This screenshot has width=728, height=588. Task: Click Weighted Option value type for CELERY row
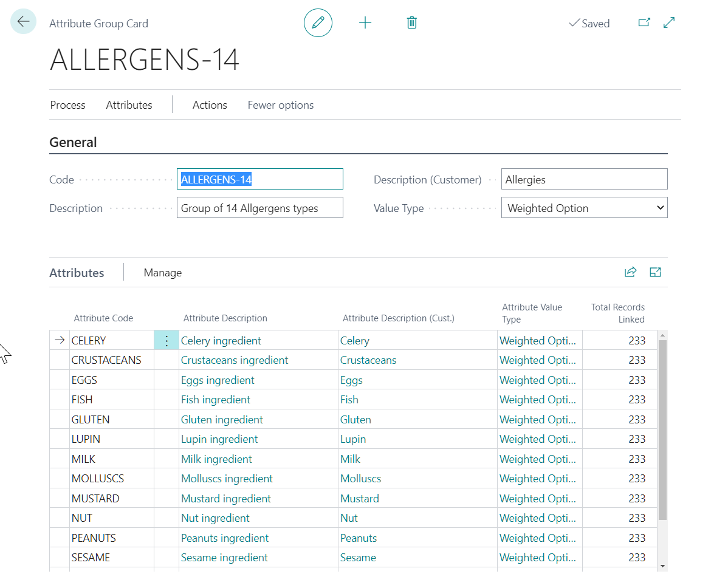coord(538,341)
